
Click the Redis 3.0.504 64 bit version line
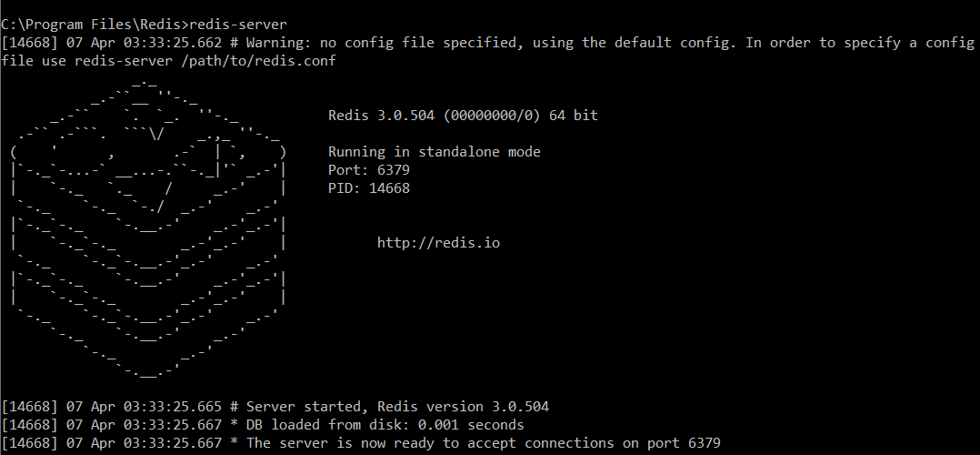(463, 116)
